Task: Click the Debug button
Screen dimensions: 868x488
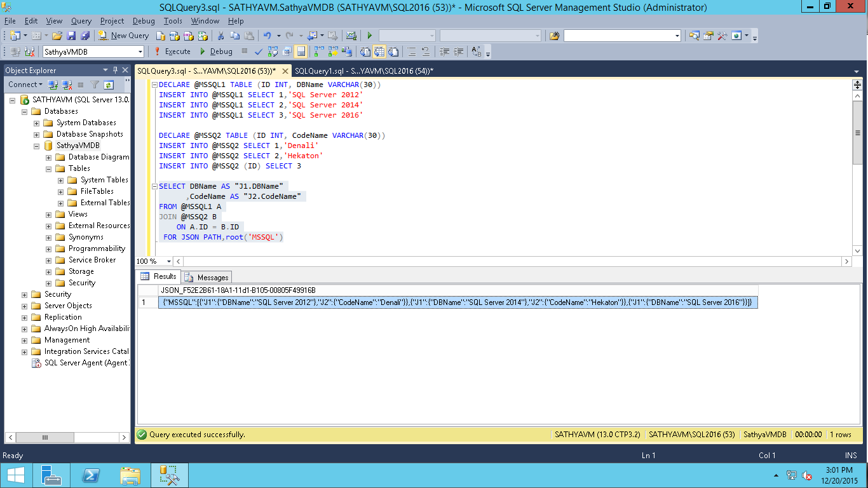Action: (x=221, y=51)
